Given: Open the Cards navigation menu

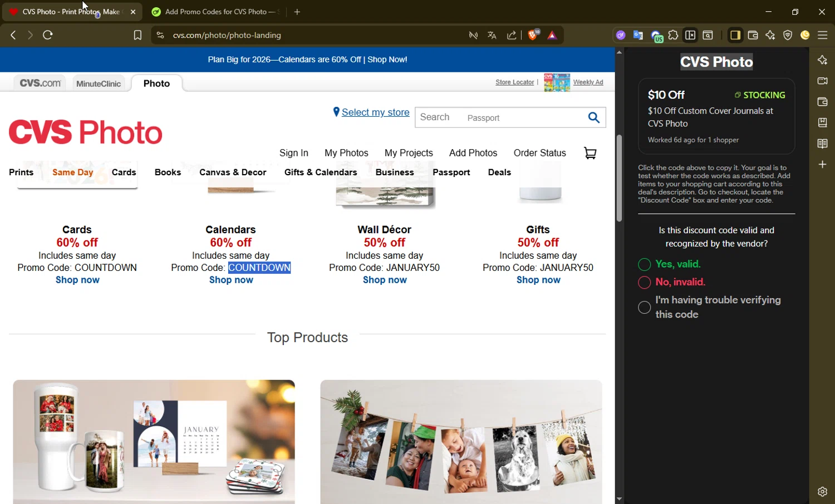Looking at the screenshot, I should [124, 172].
